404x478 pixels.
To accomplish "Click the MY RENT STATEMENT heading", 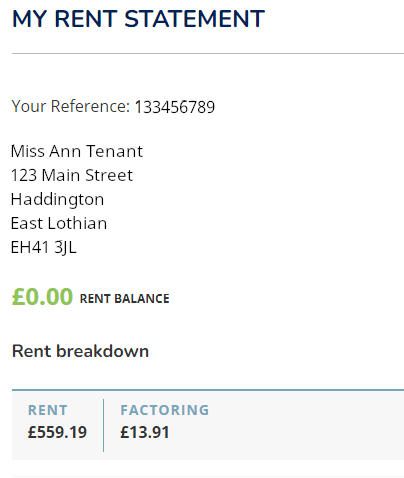I will click(x=138, y=19).
